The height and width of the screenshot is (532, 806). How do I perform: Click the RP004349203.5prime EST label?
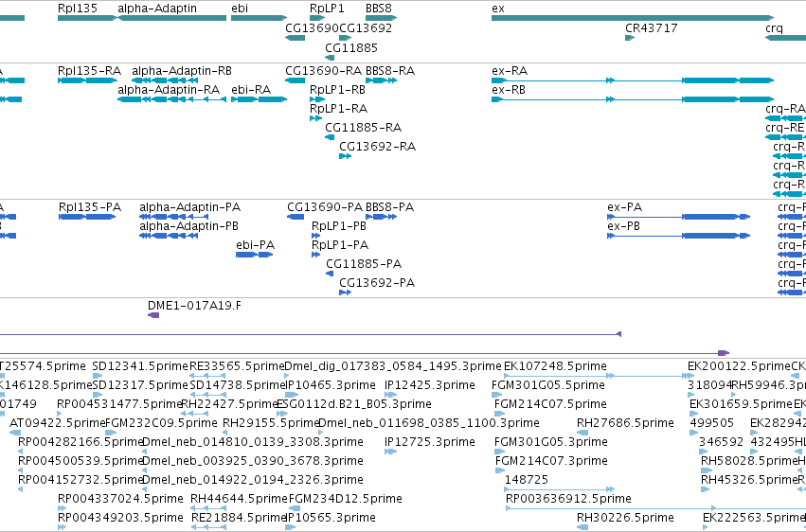[120, 518]
